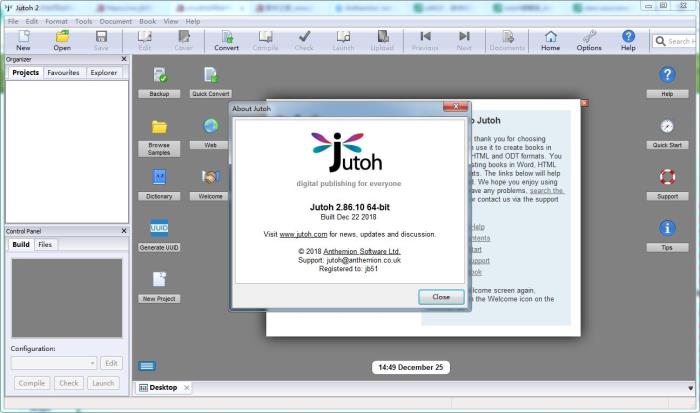The image size is (700, 413).
Task: Go to Next document in toolbar
Action: tap(464, 41)
